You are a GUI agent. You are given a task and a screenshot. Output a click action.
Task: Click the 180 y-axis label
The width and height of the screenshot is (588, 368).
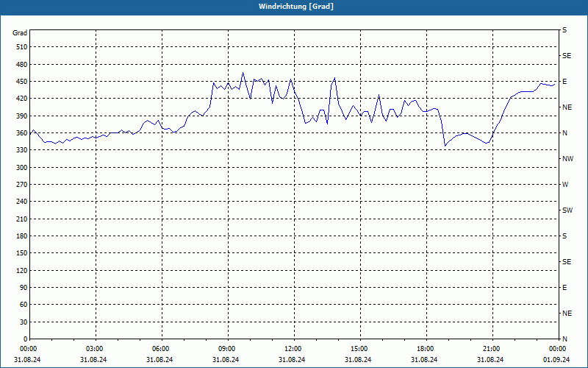click(x=22, y=236)
